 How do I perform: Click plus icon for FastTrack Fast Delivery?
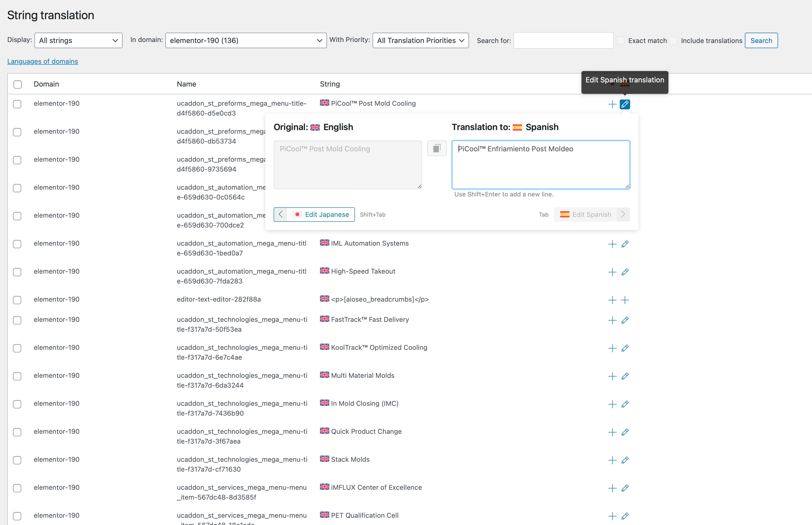pos(612,320)
